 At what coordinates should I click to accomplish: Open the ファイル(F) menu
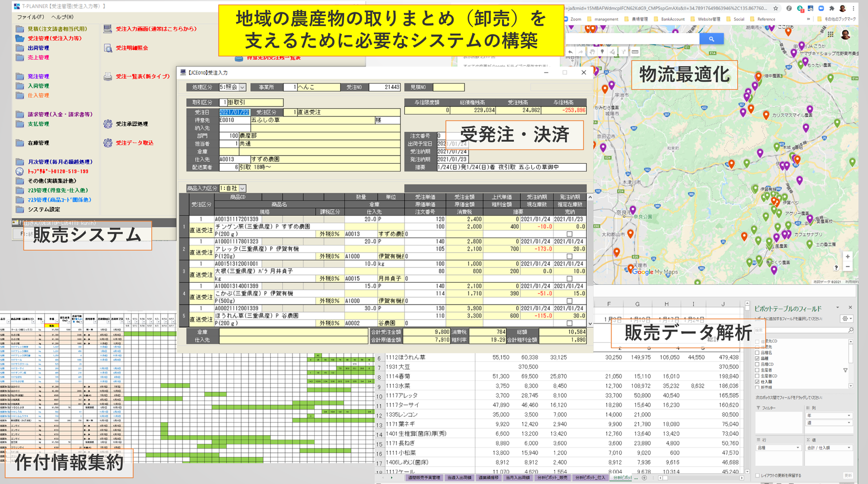(x=30, y=17)
